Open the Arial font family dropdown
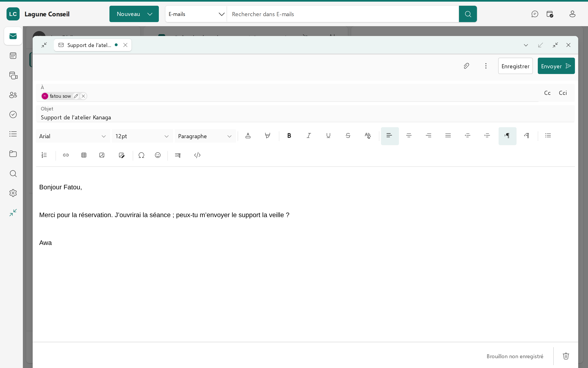 coord(73,136)
